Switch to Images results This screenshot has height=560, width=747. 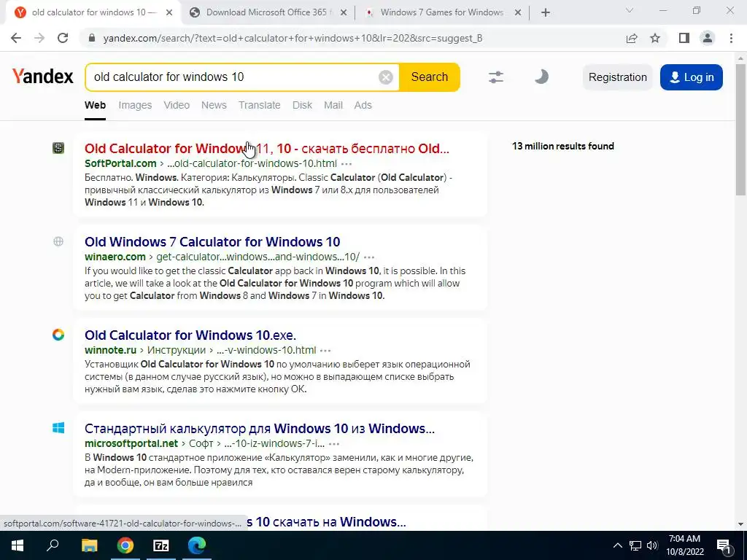[135, 105]
